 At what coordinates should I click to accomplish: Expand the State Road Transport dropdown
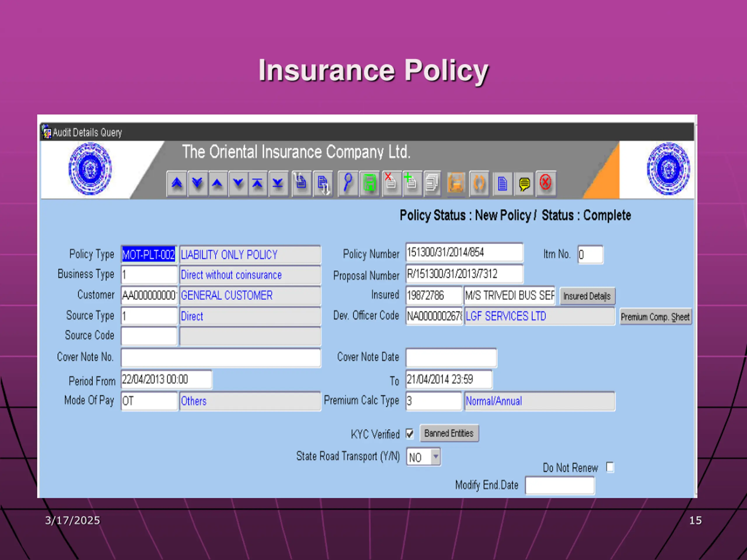pyautogui.click(x=435, y=457)
